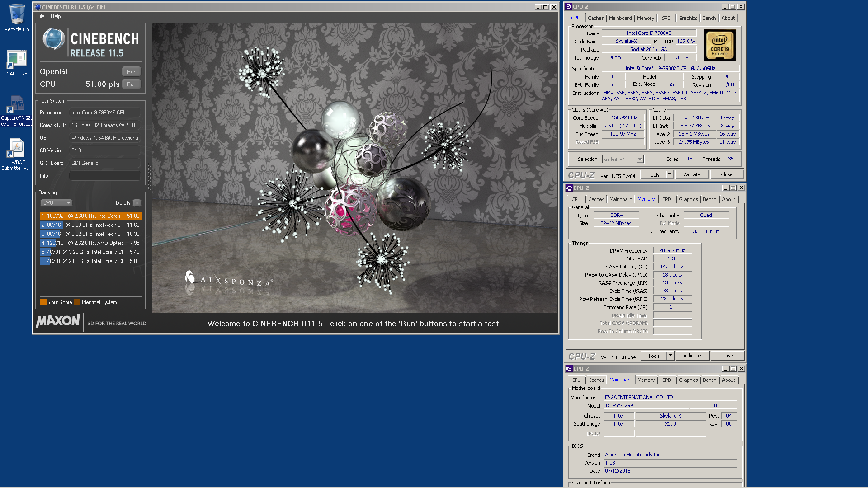This screenshot has height=488, width=868.
Task: Open the CPU ranking type dropdown
Action: (x=56, y=203)
